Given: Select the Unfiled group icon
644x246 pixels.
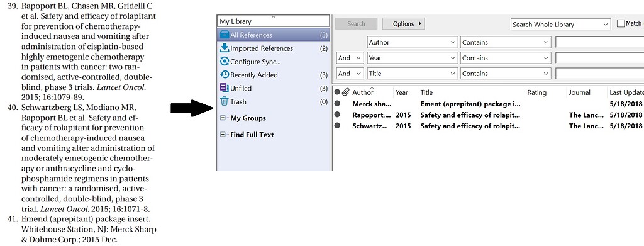Looking at the screenshot, I should click(225, 88).
